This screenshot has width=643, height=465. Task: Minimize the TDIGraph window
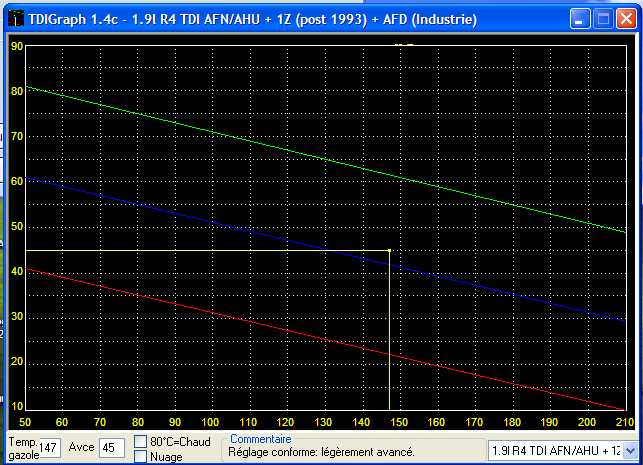(580, 19)
